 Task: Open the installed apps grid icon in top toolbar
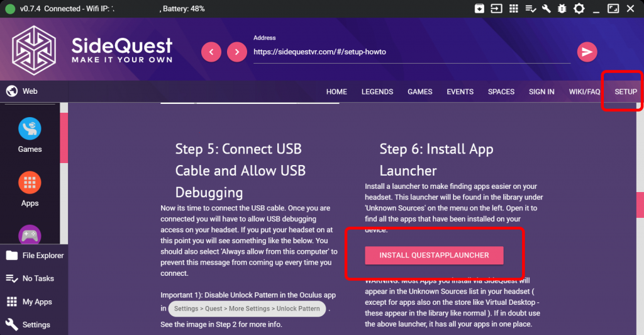pyautogui.click(x=513, y=9)
